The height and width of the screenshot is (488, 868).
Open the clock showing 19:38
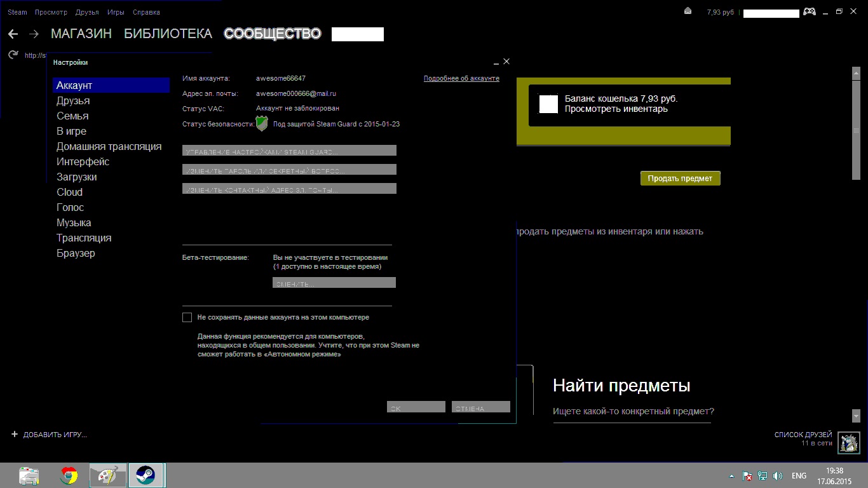tap(834, 471)
